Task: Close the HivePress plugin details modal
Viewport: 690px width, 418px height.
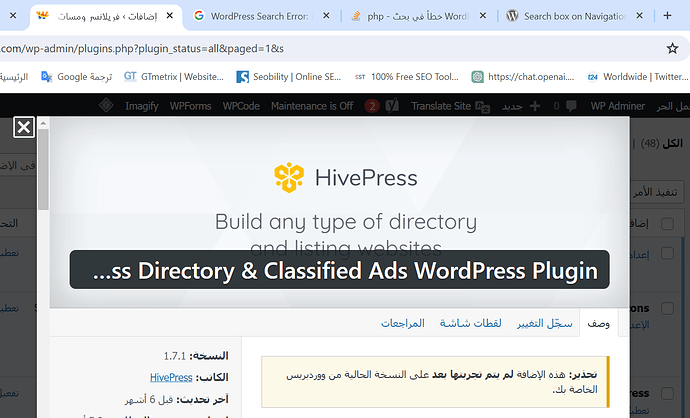Action: tap(24, 128)
